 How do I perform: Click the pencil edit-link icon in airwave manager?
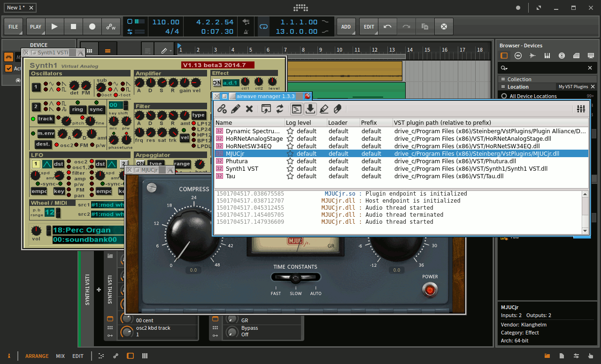point(236,109)
